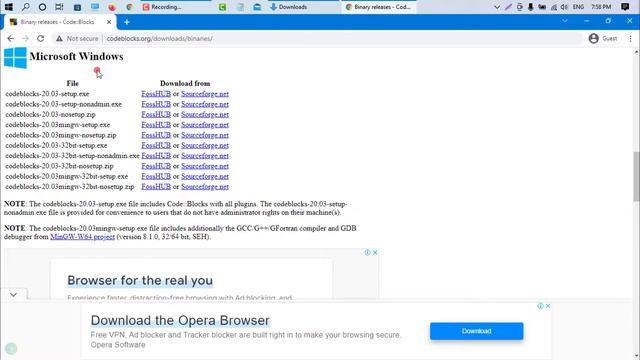Image resolution: width=640 pixels, height=360 pixels.
Task: Click the Microsoft Windows logo image
Action: click(x=15, y=58)
